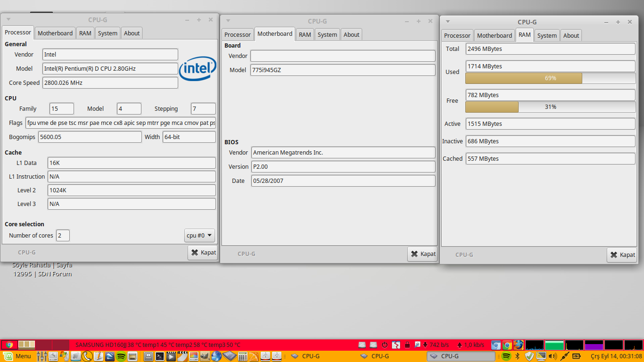This screenshot has height=362, width=644.
Task: Click the purple system monitor graph
Action: coord(594,345)
